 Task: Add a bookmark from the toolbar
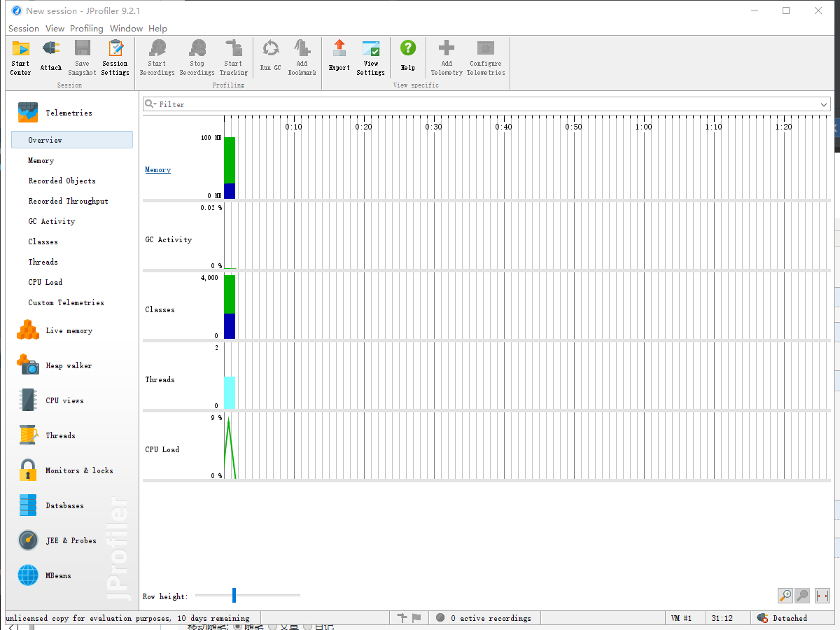pos(302,57)
